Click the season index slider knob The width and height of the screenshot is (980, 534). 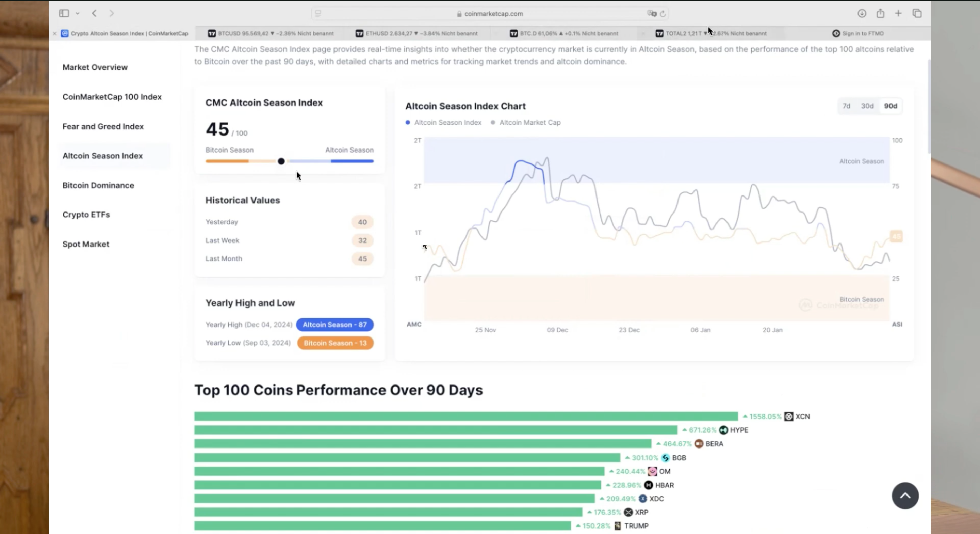coord(281,161)
